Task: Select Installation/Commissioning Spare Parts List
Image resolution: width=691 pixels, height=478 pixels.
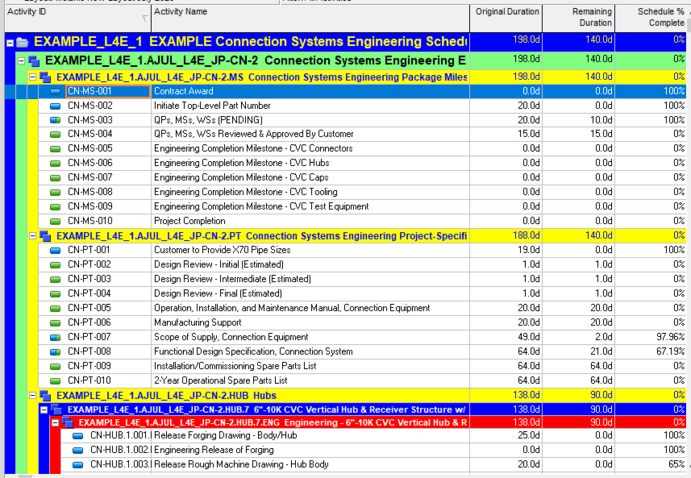Action: (x=235, y=366)
